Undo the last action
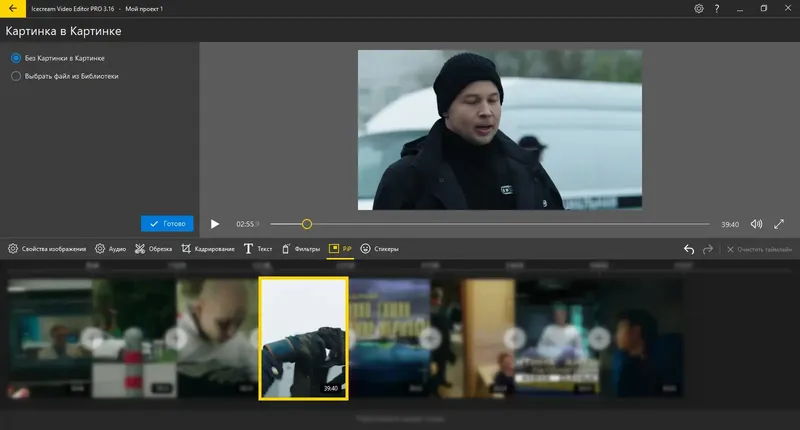This screenshot has height=430, width=800. (x=688, y=249)
